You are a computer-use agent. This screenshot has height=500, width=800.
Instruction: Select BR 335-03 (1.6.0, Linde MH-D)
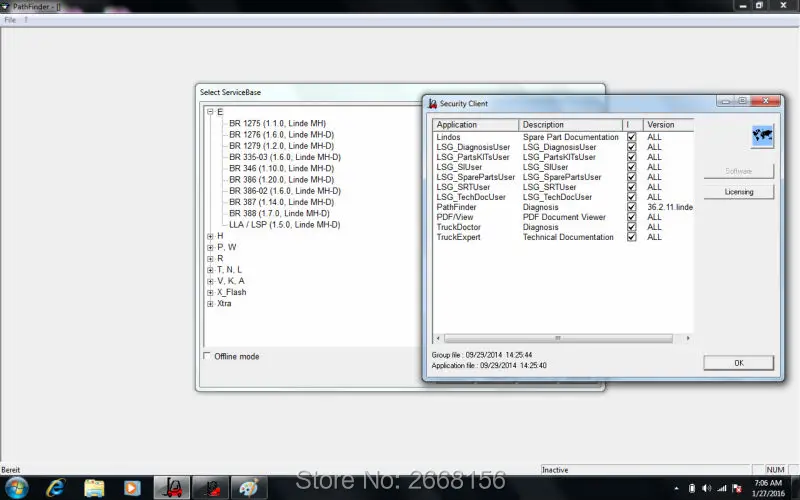pos(285,157)
